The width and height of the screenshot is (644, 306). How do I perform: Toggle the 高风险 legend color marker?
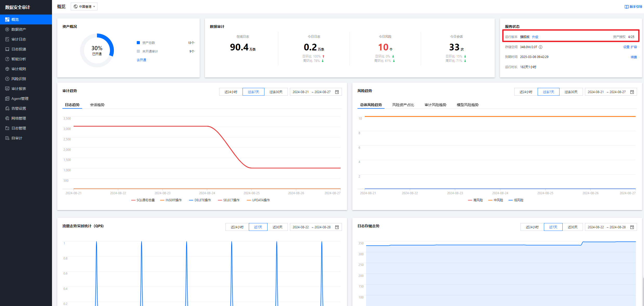[470, 200]
